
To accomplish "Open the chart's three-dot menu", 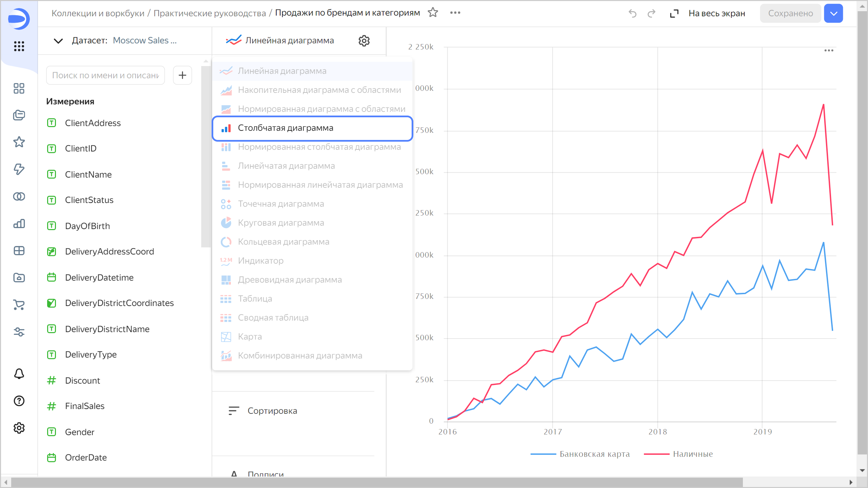I will point(829,50).
